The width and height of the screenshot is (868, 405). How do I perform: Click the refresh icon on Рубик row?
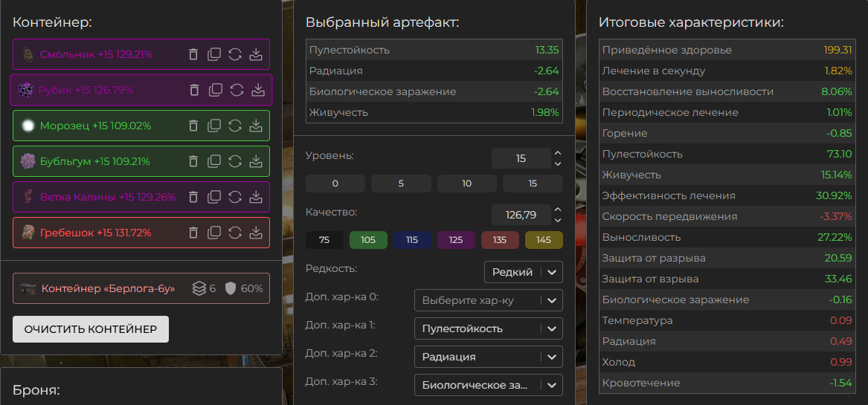(x=237, y=90)
